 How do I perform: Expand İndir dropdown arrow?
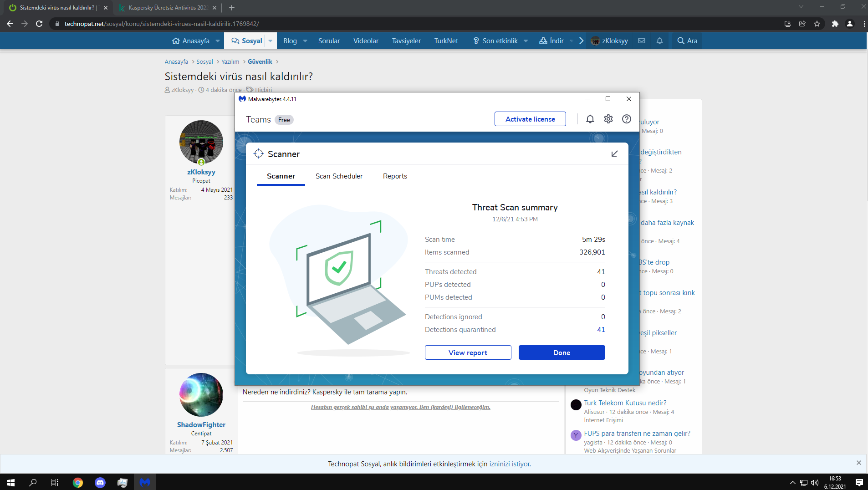point(572,41)
